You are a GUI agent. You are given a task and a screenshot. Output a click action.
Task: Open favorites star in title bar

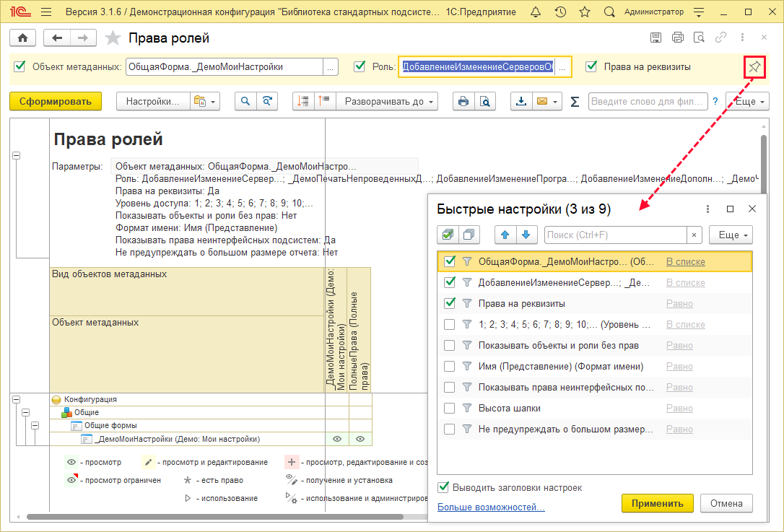pos(585,12)
